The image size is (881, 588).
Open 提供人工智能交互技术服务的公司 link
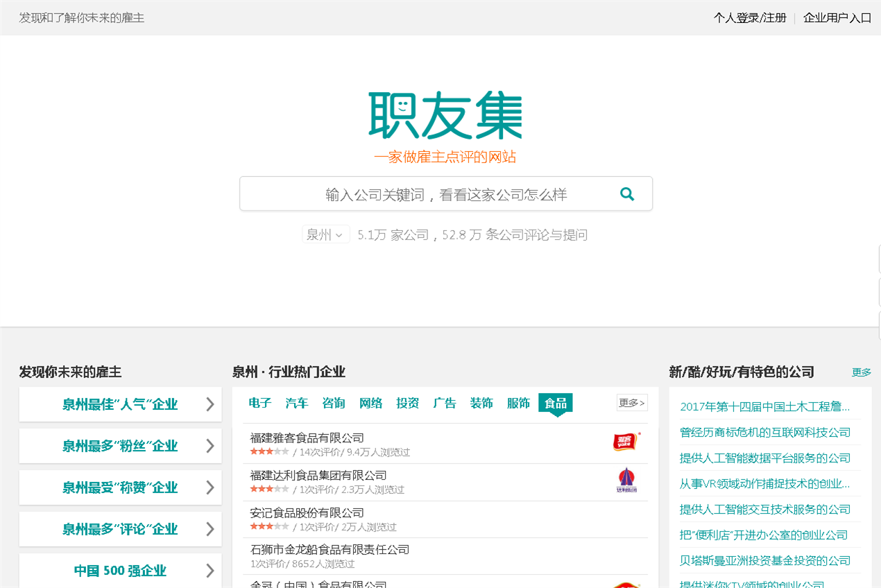(x=765, y=509)
